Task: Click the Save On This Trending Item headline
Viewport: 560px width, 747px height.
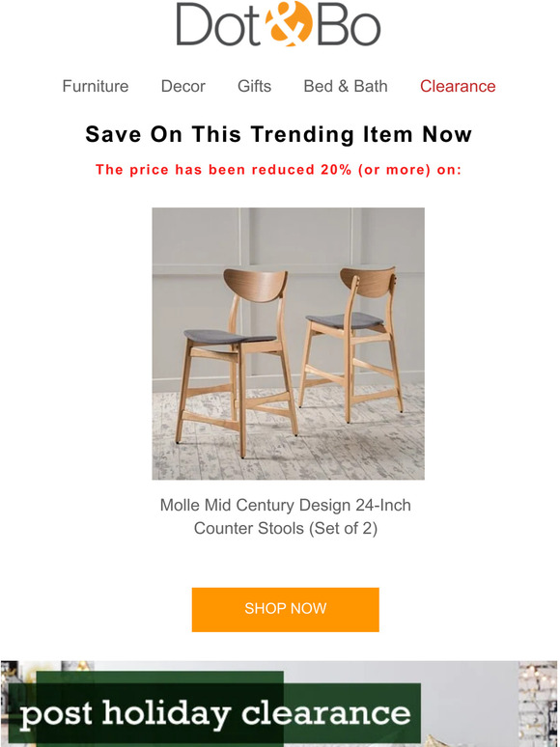Action: 279,134
